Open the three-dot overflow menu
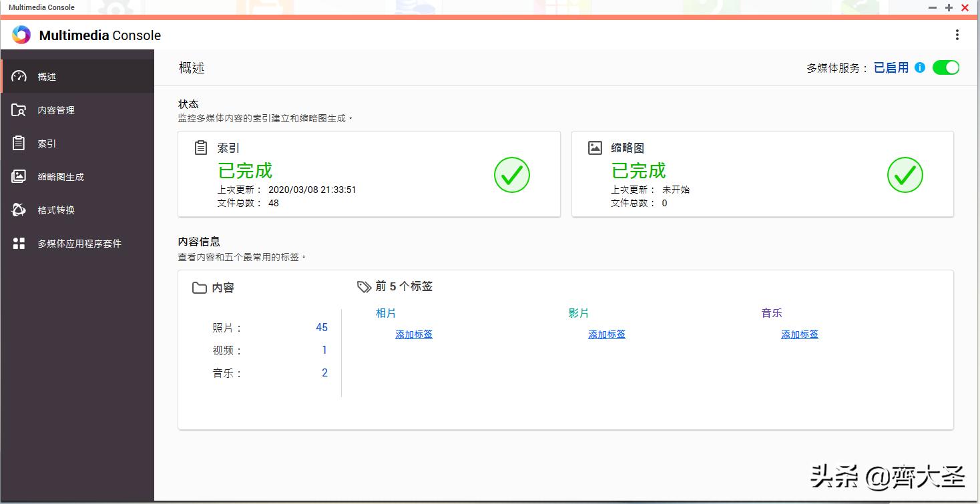Viewport: 980px width, 504px height. (957, 34)
